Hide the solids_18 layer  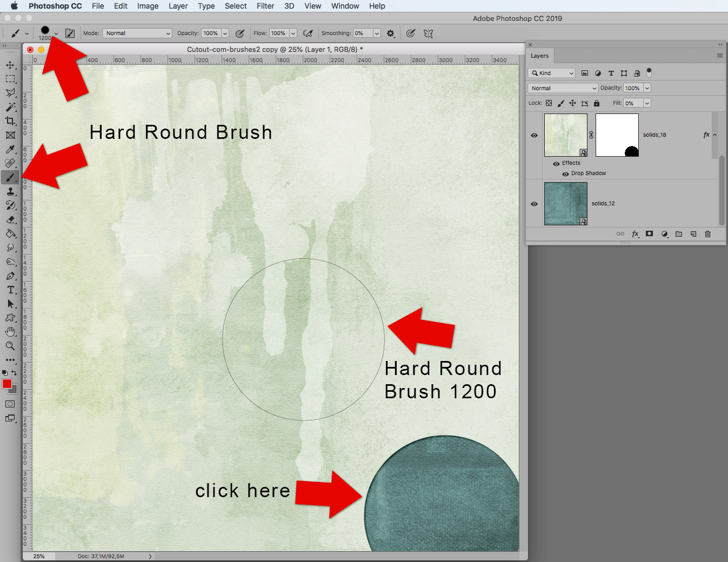click(534, 135)
